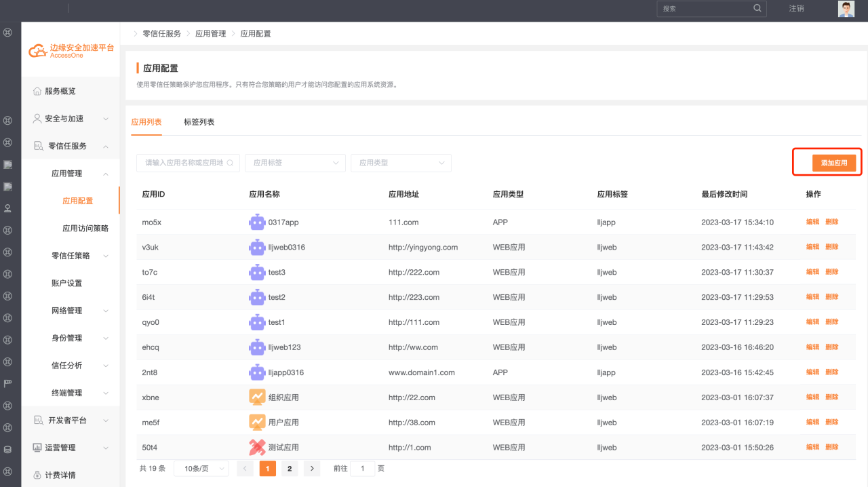Screen dimensions: 868x487
Task: Click the timestamp 2023-03-17 15:34:10
Action: pyautogui.click(x=737, y=222)
